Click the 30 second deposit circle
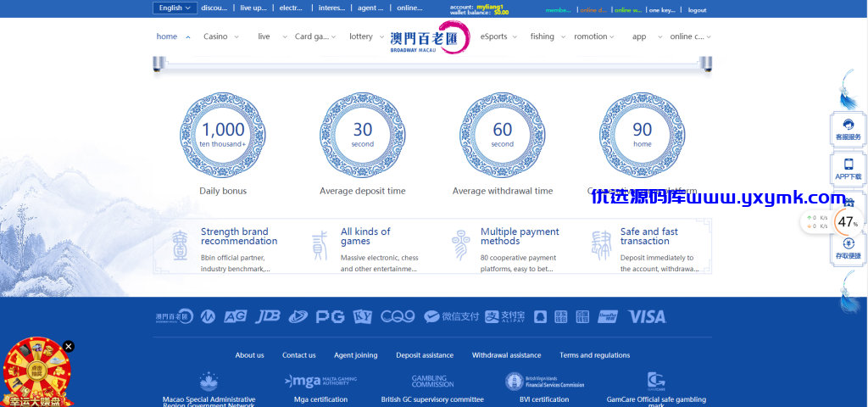The height and width of the screenshot is (407, 868). (x=363, y=135)
